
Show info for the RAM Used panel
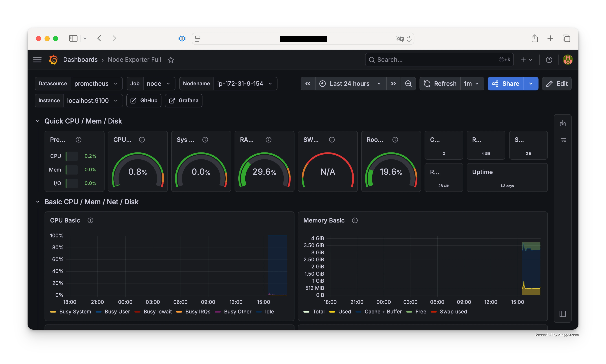(268, 140)
